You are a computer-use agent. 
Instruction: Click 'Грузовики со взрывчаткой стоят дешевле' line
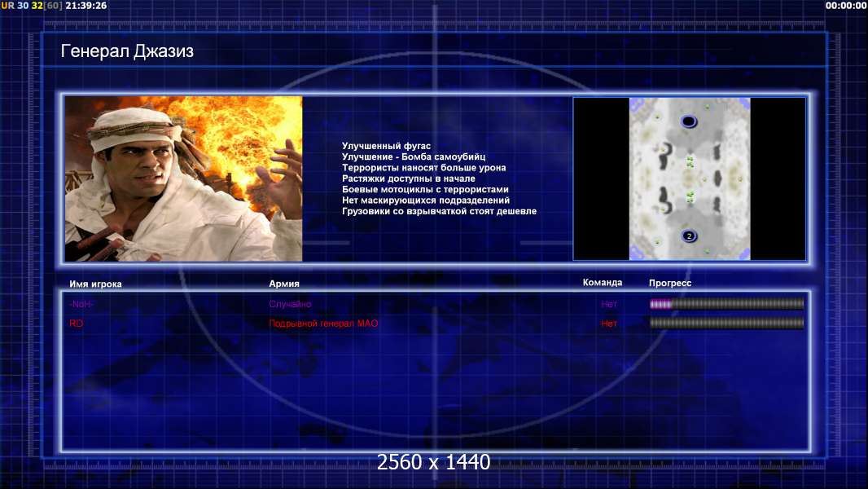pyautogui.click(x=439, y=211)
